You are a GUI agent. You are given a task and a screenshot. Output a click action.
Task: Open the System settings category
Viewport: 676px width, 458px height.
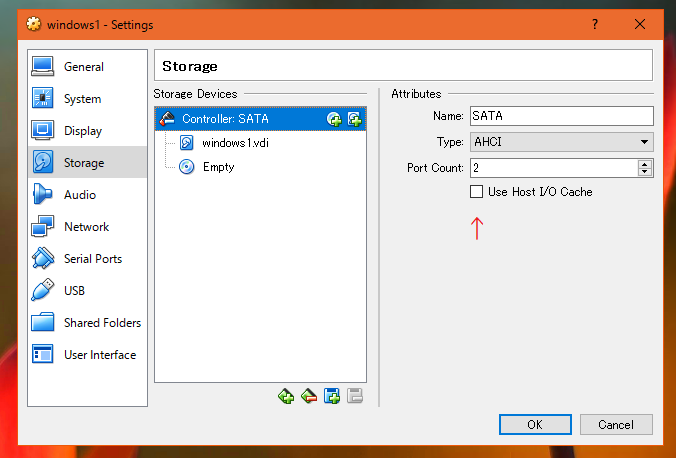(87, 99)
